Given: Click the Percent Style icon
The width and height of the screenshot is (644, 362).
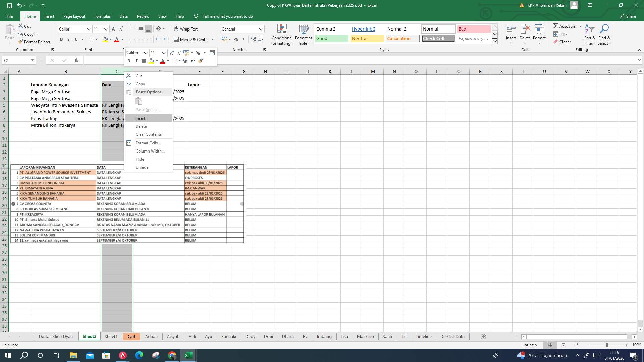Looking at the screenshot, I should 236,39.
